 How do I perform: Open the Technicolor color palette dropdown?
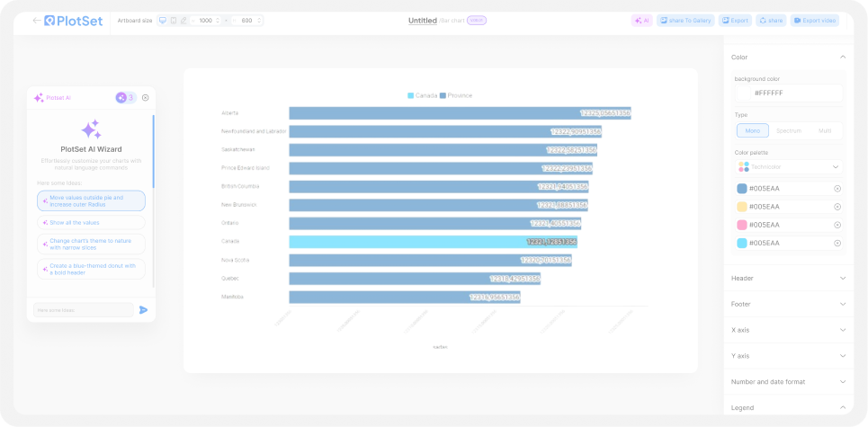coord(789,167)
